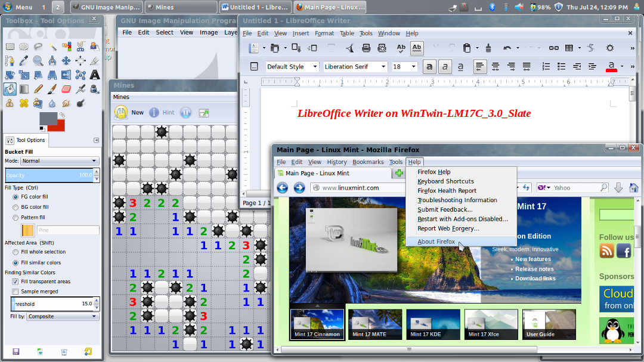Click Undo arrow in Writer toolbar

tap(507, 48)
